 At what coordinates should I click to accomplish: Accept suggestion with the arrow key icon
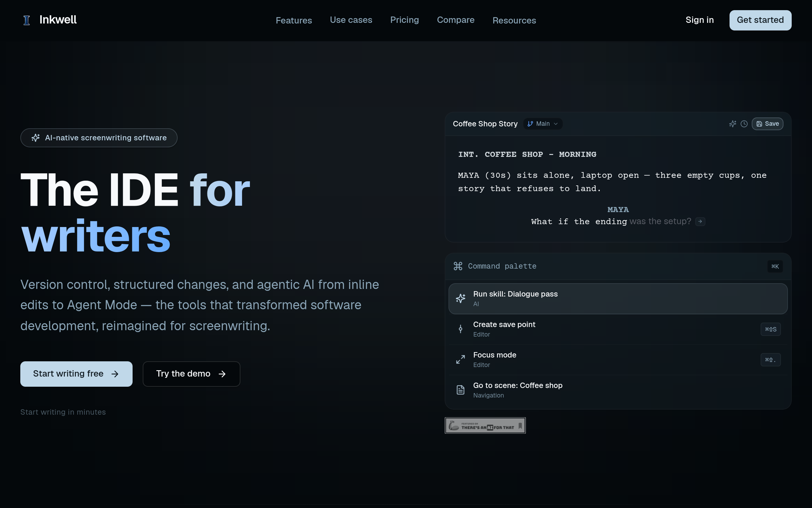click(x=700, y=221)
